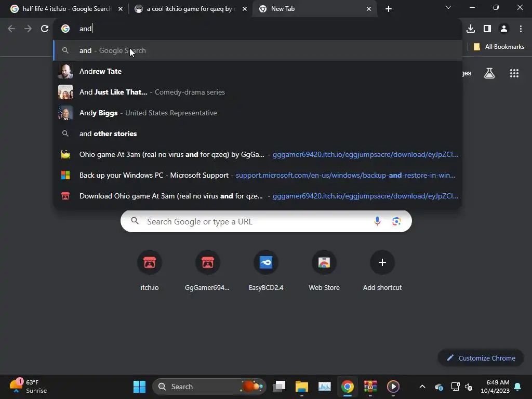Open the EasyBCD2.4 shortcut
This screenshot has width=532, height=399.
266,270
